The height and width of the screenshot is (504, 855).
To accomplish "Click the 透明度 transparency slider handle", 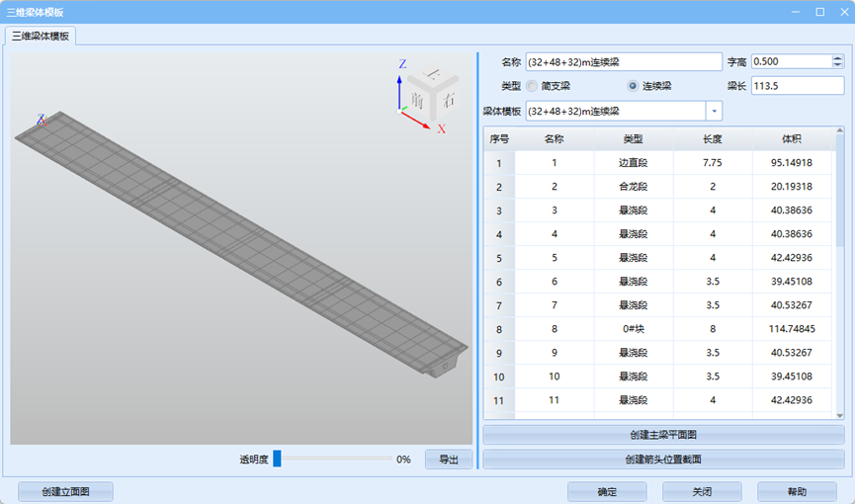I will 278,459.
